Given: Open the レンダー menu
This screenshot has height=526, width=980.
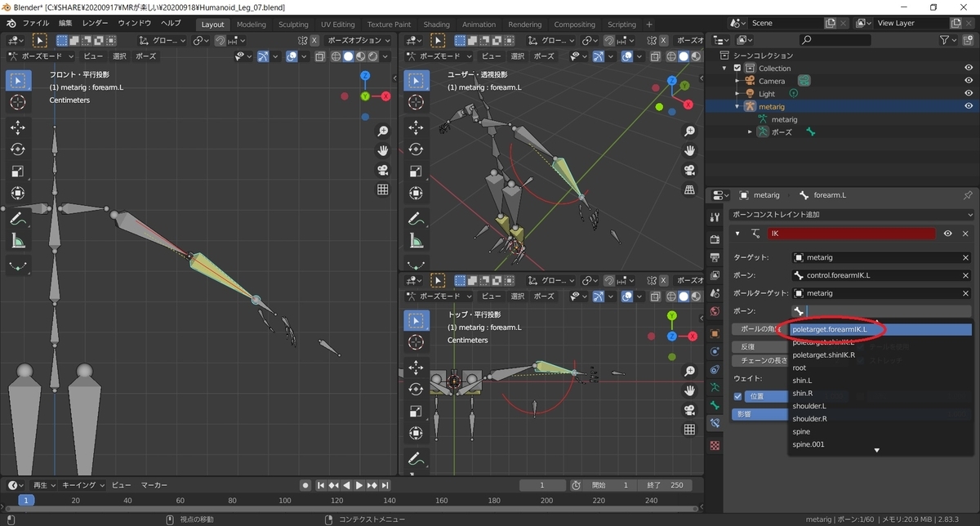Looking at the screenshot, I should click(96, 24).
